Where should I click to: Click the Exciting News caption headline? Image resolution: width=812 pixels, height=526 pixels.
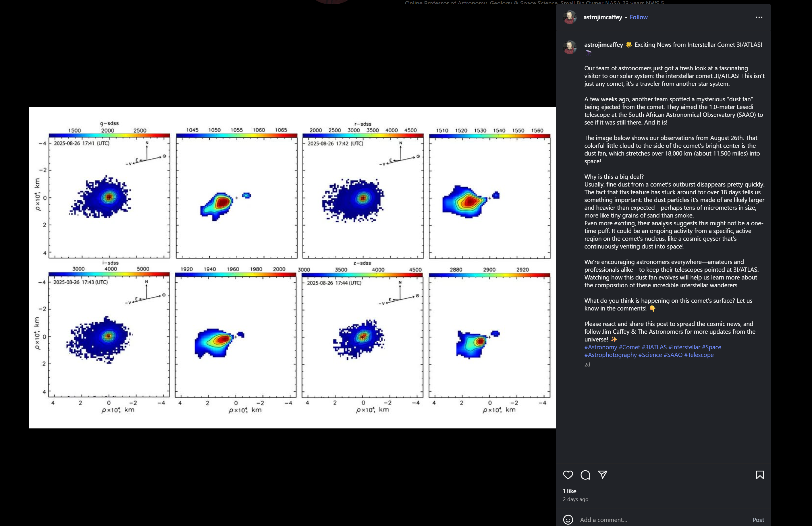coord(698,45)
